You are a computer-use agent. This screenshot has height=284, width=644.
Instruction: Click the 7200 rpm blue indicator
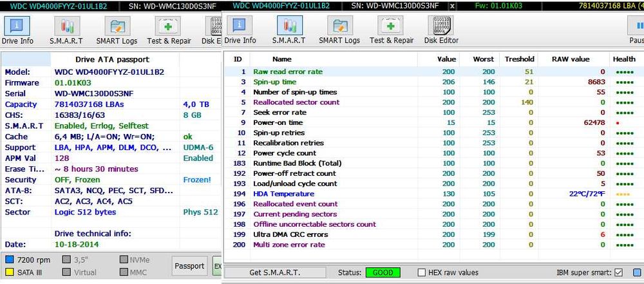pyautogui.click(x=10, y=260)
